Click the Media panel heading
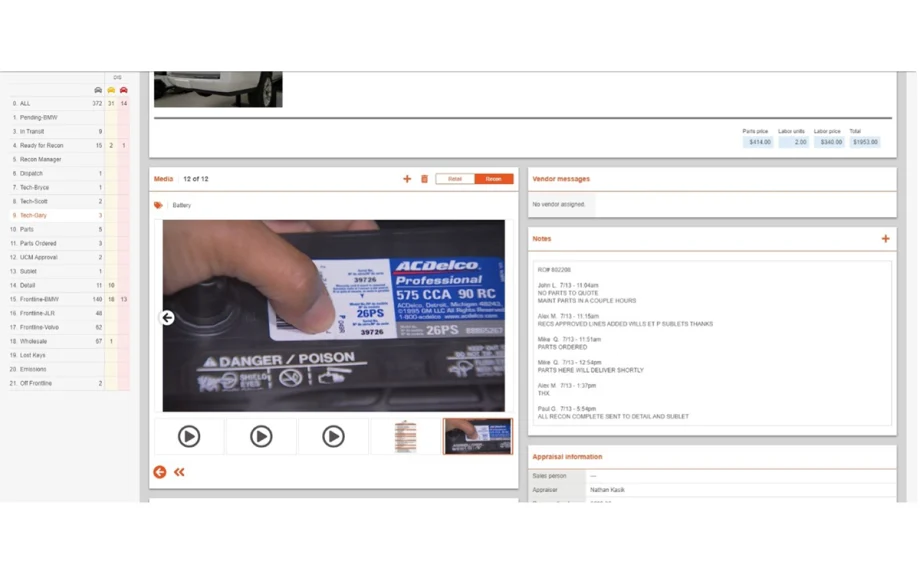The height and width of the screenshot is (575, 920). [x=163, y=179]
